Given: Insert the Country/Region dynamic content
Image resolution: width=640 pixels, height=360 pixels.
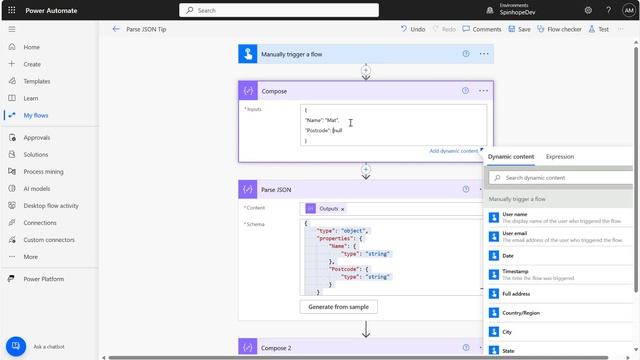Looking at the screenshot, I should [x=559, y=313].
